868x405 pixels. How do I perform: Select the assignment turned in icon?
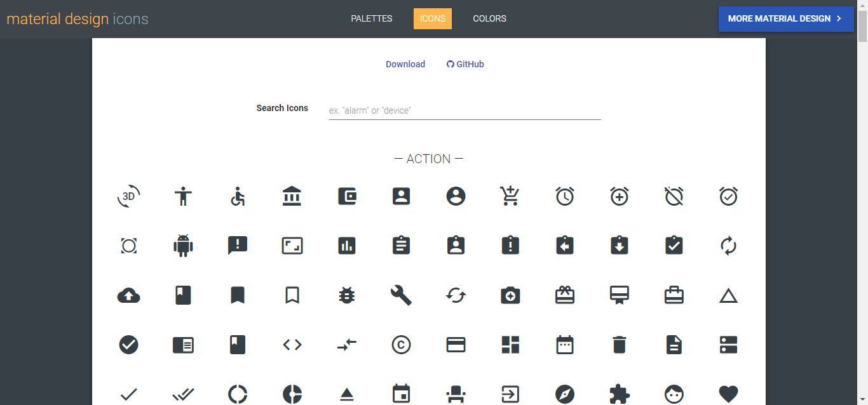pyautogui.click(x=674, y=246)
